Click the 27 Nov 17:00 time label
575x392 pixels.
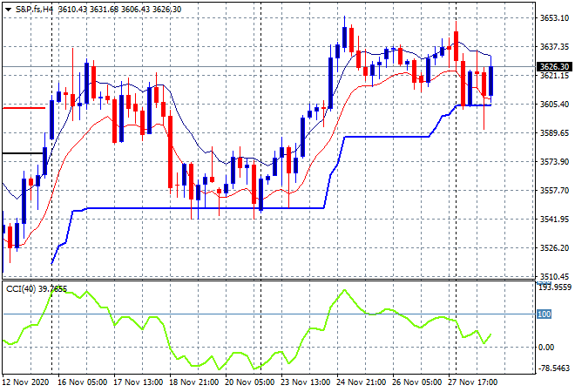pyautogui.click(x=473, y=382)
